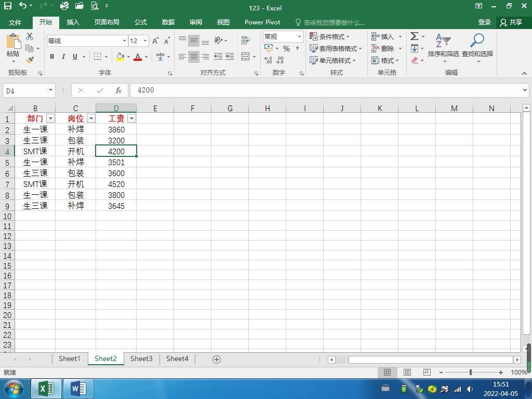Open 套用表格格式 table styles

336,48
